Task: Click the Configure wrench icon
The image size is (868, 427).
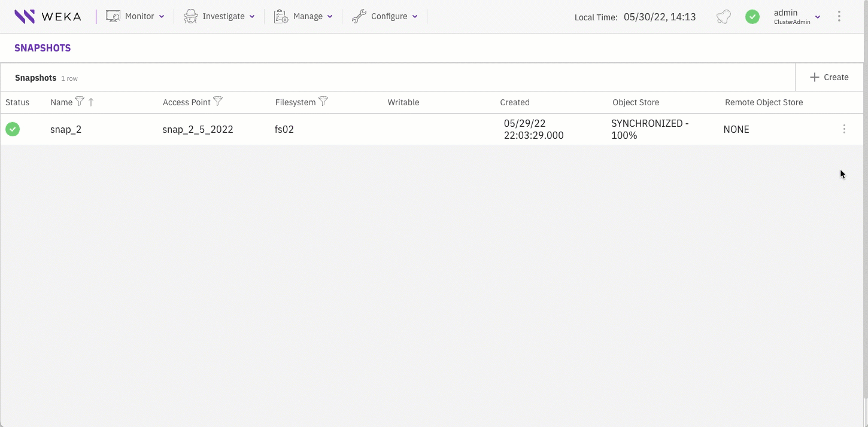Action: click(x=359, y=16)
